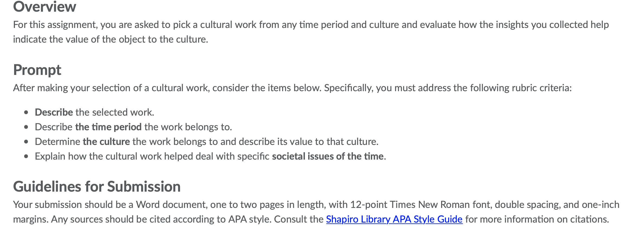The width and height of the screenshot is (644, 228).
Task: Click the Overview heading
Action: click(x=44, y=7)
